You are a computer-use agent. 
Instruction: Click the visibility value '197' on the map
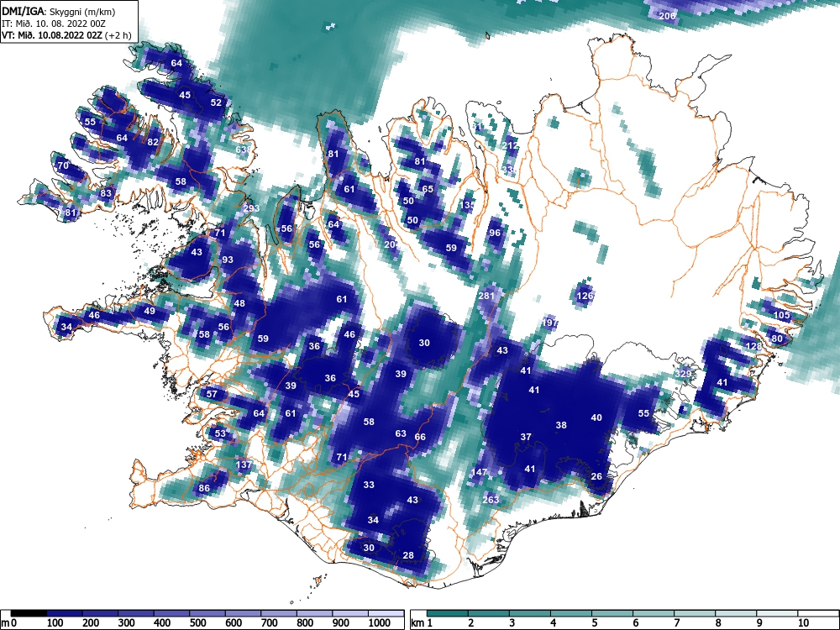pyautogui.click(x=550, y=323)
